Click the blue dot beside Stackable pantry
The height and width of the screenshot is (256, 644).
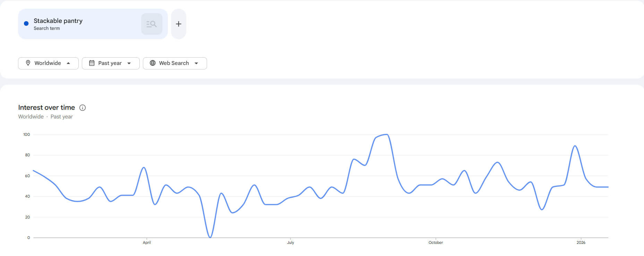(26, 24)
